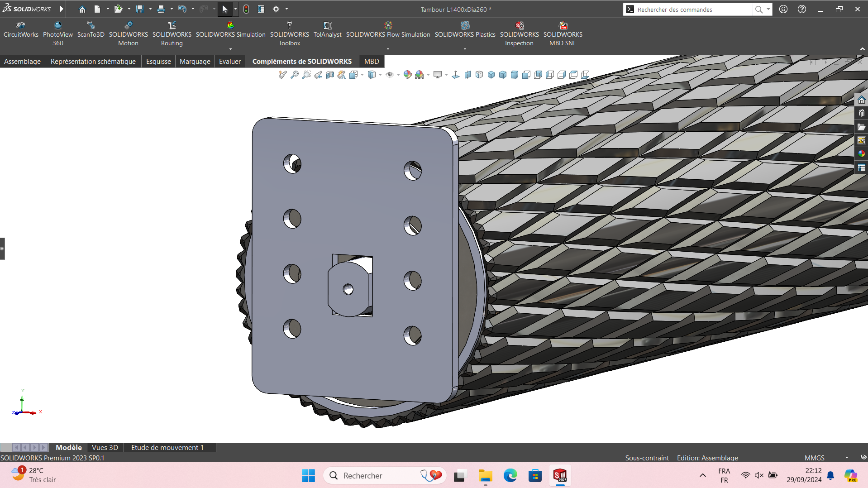Viewport: 868px width, 488px height.
Task: Open the Evaluer tab
Action: (x=230, y=62)
